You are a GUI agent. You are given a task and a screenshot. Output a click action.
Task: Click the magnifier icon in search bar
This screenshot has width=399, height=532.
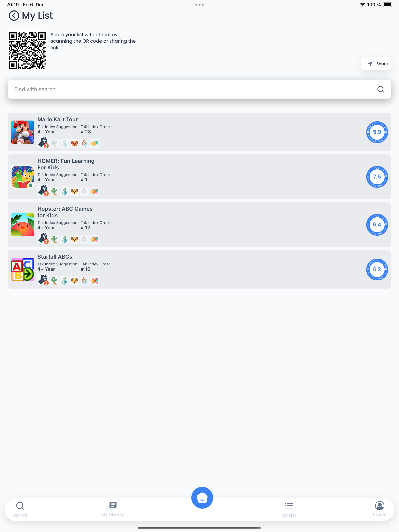pyautogui.click(x=380, y=89)
